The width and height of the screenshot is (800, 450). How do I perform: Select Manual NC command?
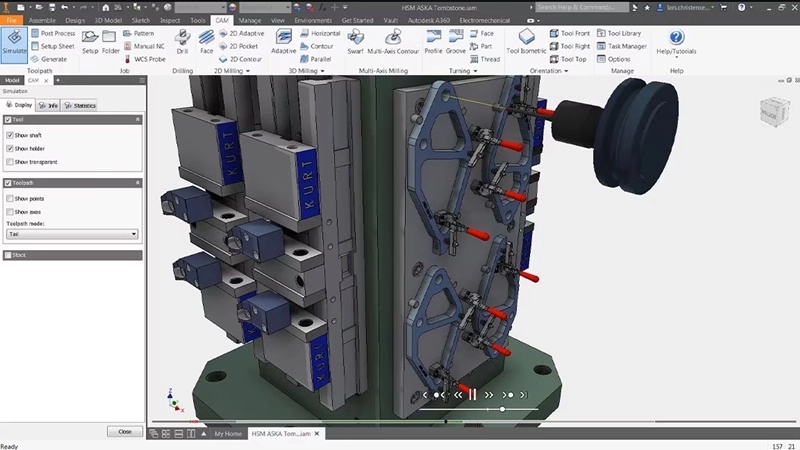coord(144,46)
